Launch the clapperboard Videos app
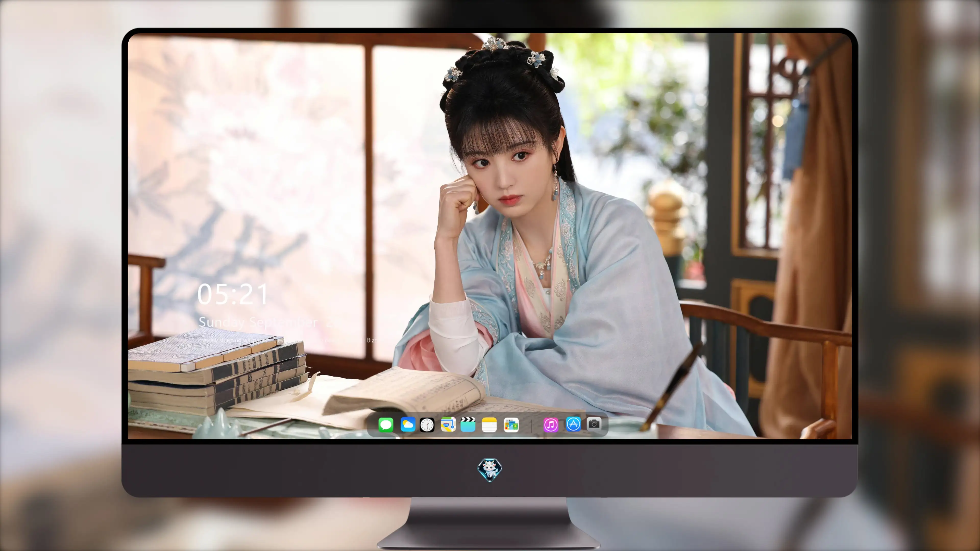The height and width of the screenshot is (551, 980). [468, 424]
